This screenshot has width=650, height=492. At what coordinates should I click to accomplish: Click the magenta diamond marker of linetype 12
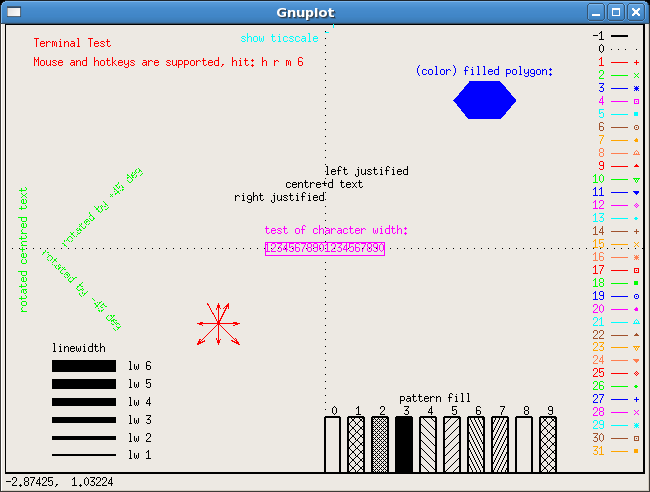coord(636,206)
